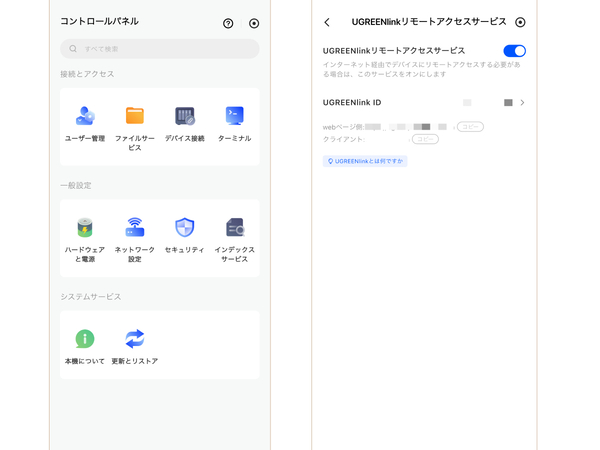Open デバイス接続 device connection icon
The image size is (600, 450).
[x=185, y=116]
